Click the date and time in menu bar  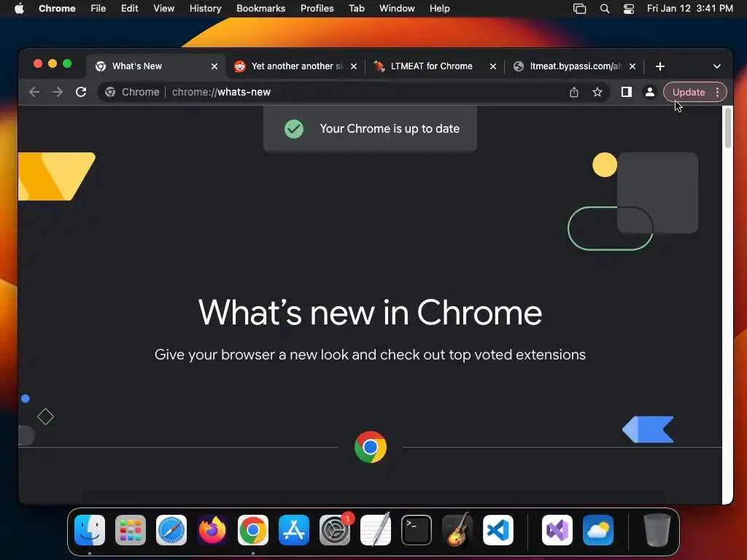(690, 8)
